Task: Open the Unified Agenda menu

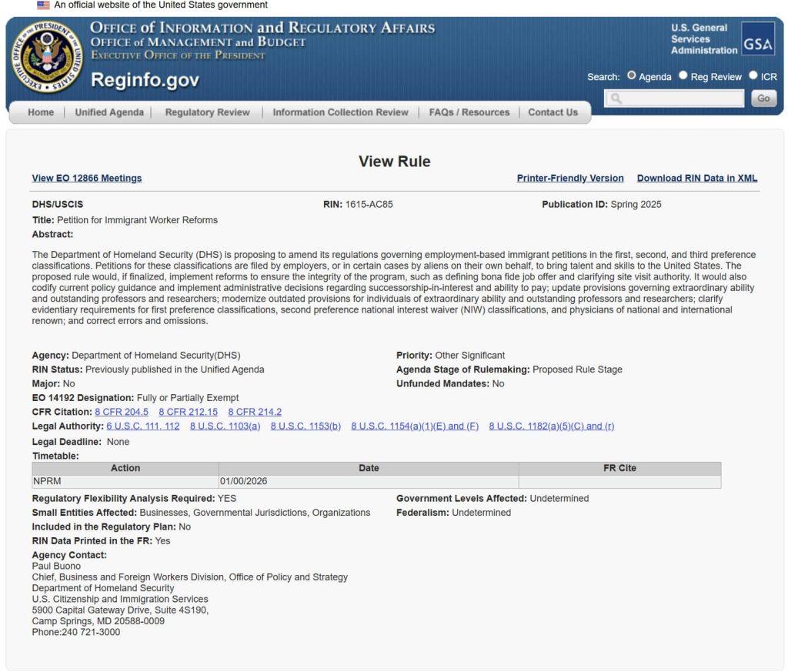Action: click(109, 112)
